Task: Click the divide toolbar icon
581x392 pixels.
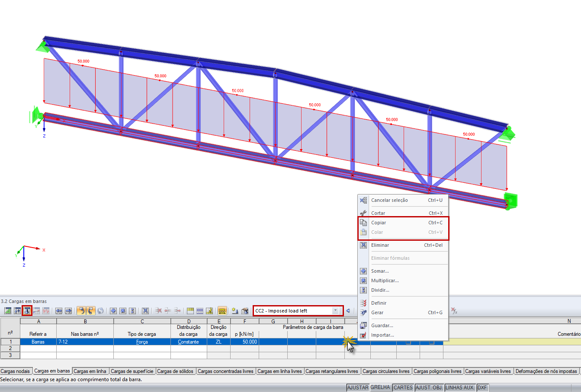Action: (x=132, y=311)
